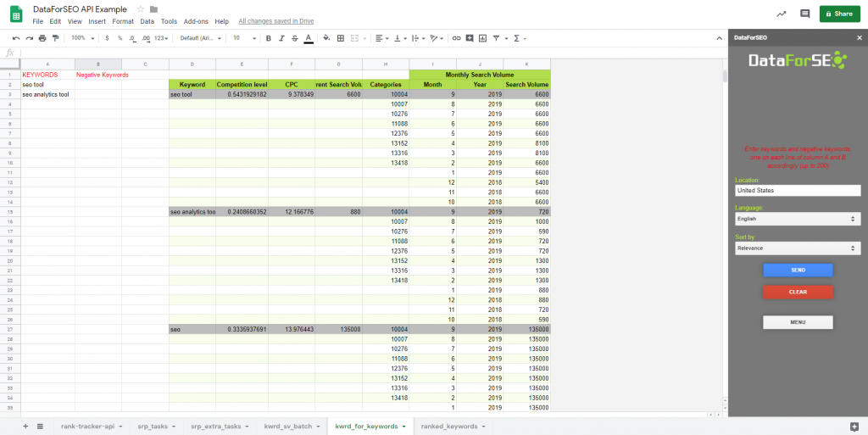
Task: Format as currency with dollar icon
Action: tap(107, 38)
